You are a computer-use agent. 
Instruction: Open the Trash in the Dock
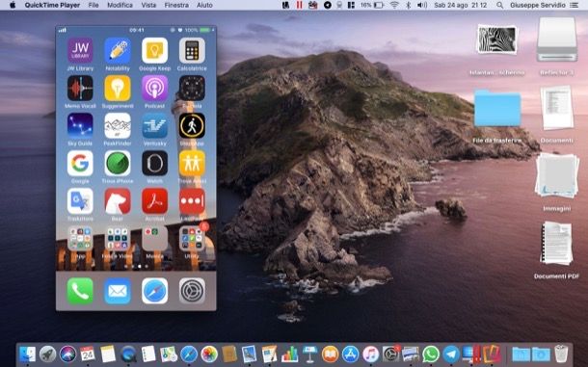[x=561, y=354]
